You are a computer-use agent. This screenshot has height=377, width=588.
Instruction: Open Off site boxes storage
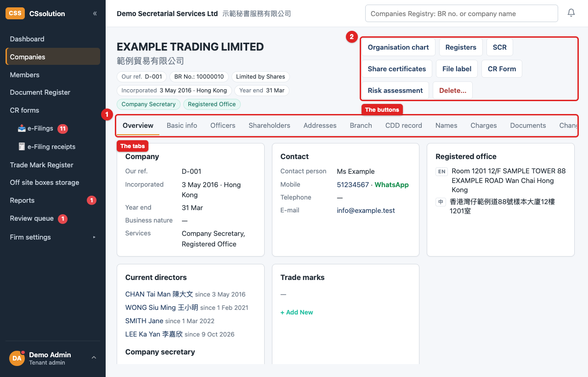click(53, 183)
